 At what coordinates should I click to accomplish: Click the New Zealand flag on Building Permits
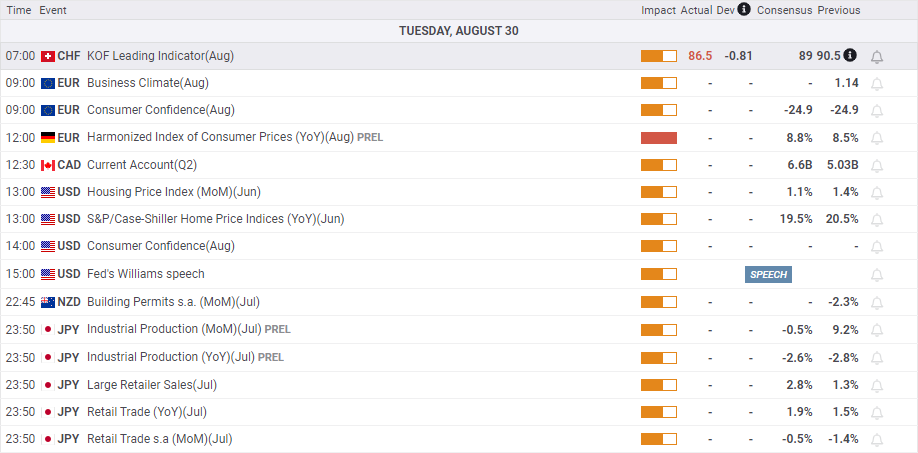tap(48, 303)
